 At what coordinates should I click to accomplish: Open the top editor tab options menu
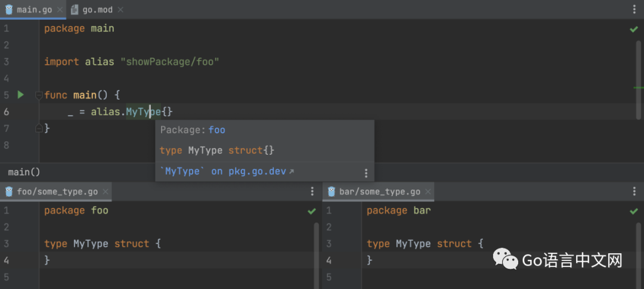coord(634,10)
